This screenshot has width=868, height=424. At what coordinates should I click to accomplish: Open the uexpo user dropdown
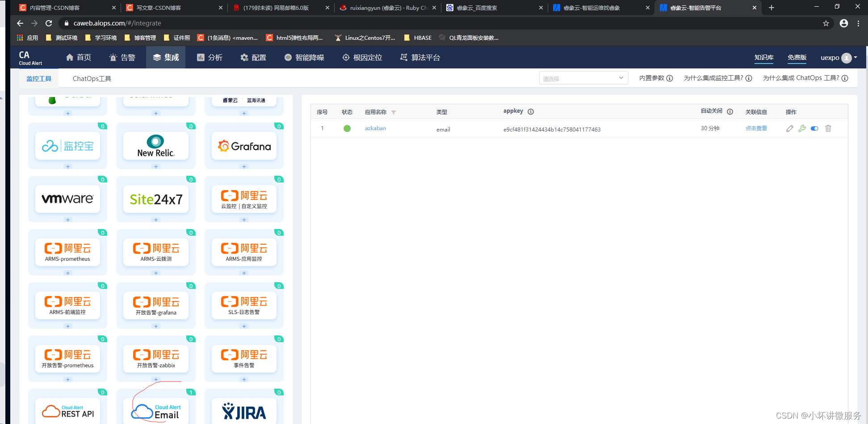tap(839, 58)
